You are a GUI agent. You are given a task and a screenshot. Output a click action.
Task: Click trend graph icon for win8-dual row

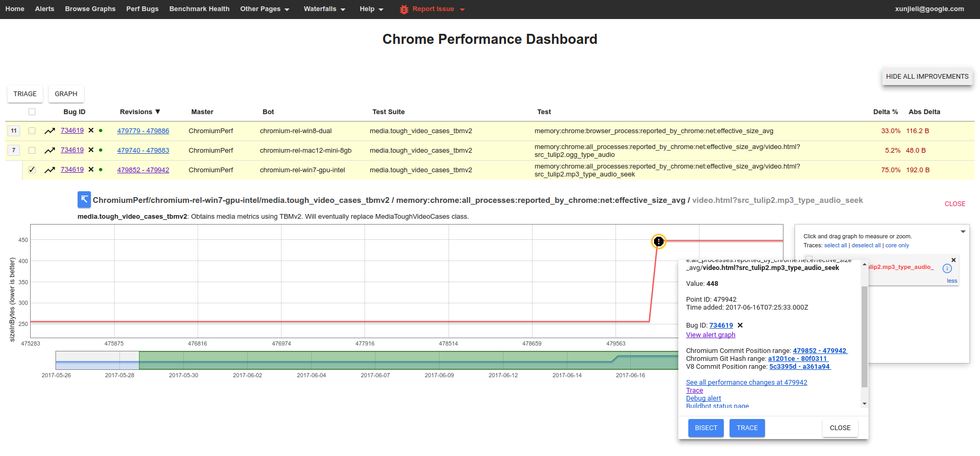point(50,131)
